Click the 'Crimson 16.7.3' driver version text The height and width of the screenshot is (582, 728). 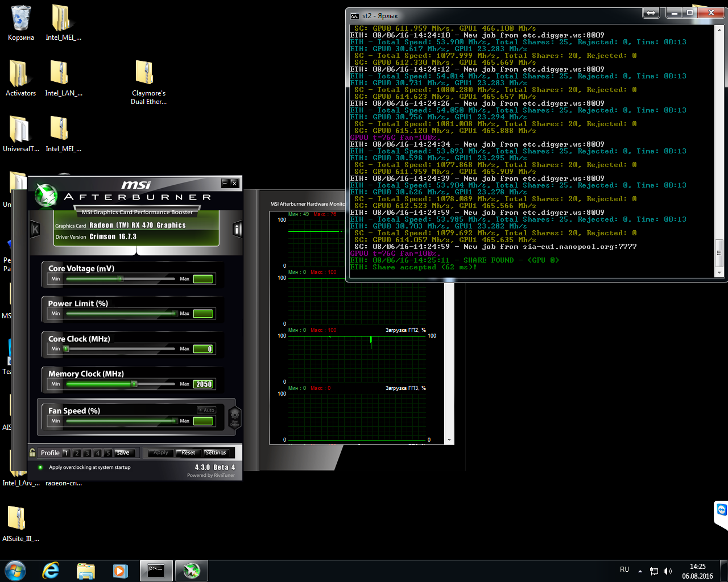click(113, 236)
